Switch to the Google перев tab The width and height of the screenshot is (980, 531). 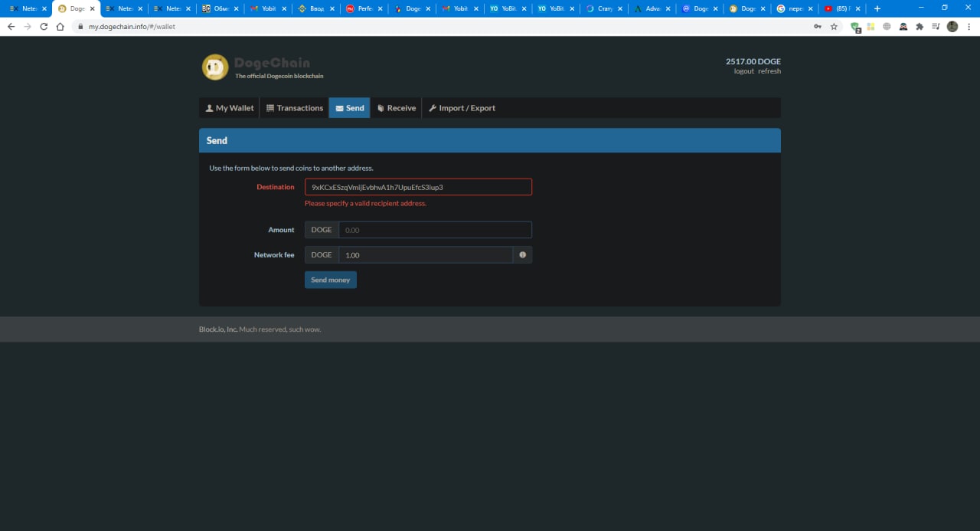tap(794, 8)
